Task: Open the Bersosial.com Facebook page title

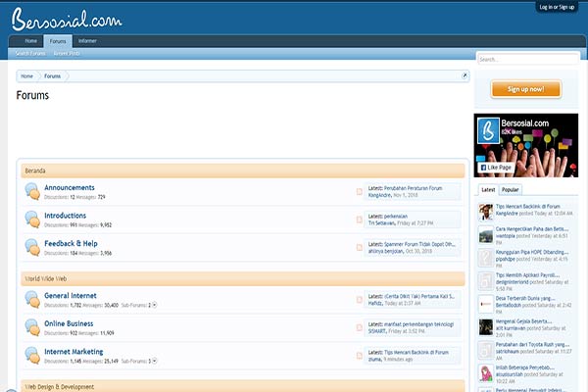Action: click(x=524, y=123)
